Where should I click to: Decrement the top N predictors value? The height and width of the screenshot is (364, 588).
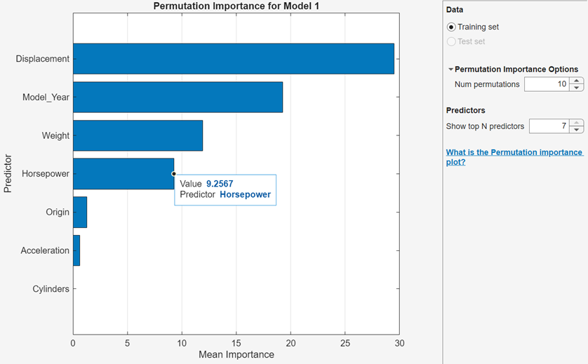577,130
